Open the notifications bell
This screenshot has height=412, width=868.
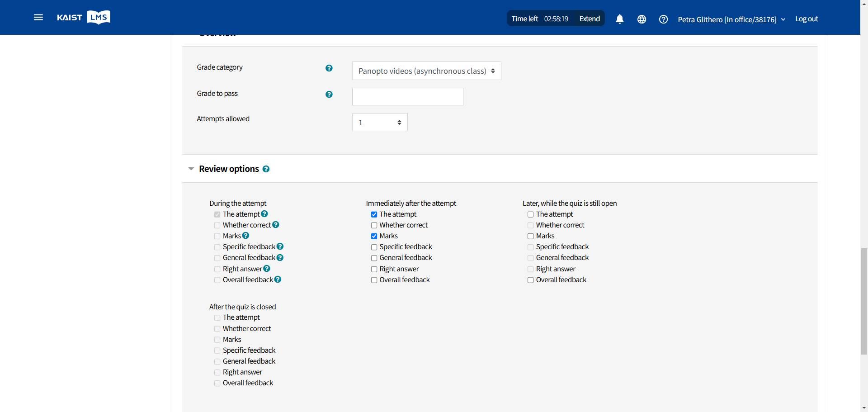coord(620,19)
